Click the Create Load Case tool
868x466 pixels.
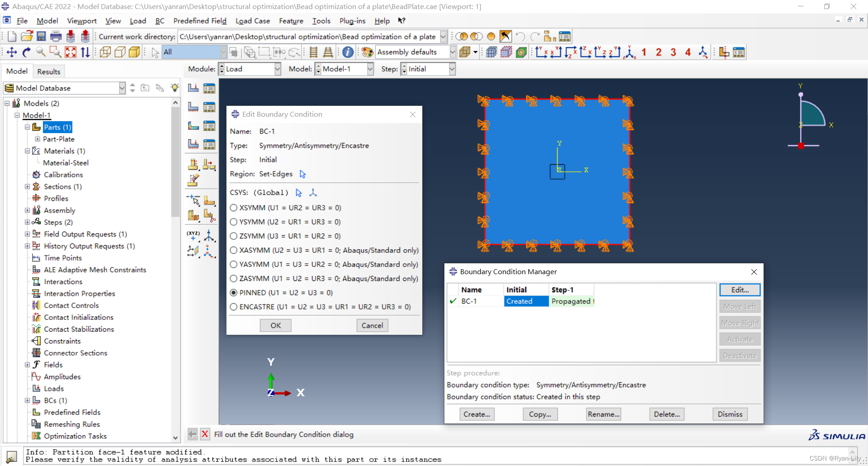[193, 144]
